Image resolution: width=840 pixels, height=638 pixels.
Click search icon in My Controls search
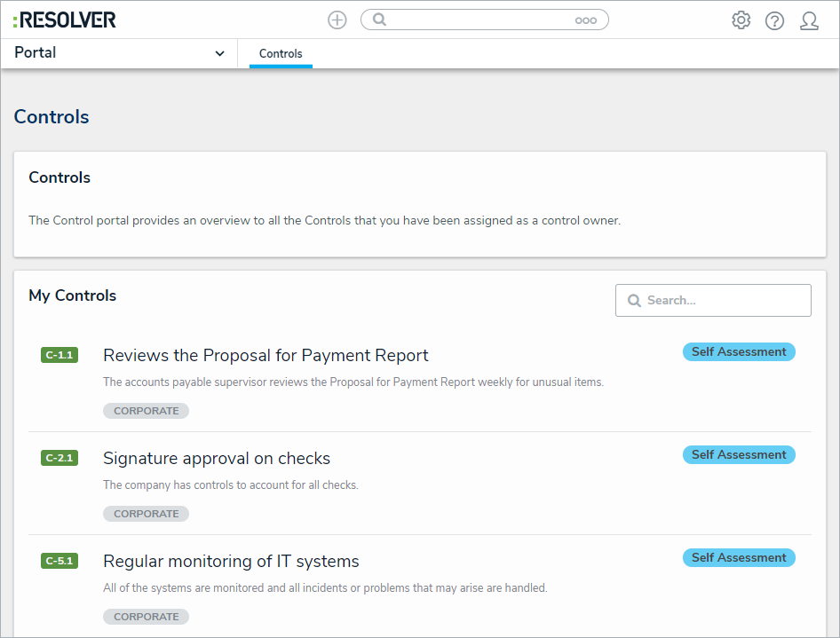click(634, 301)
